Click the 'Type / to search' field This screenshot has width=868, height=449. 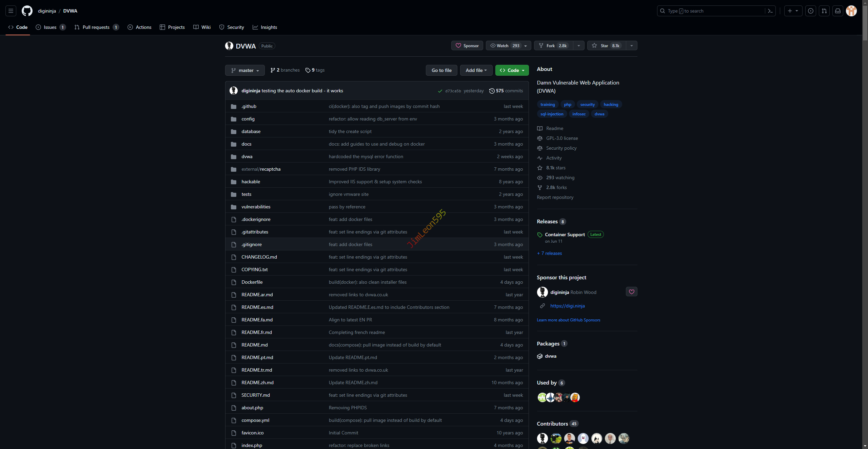tap(712, 11)
